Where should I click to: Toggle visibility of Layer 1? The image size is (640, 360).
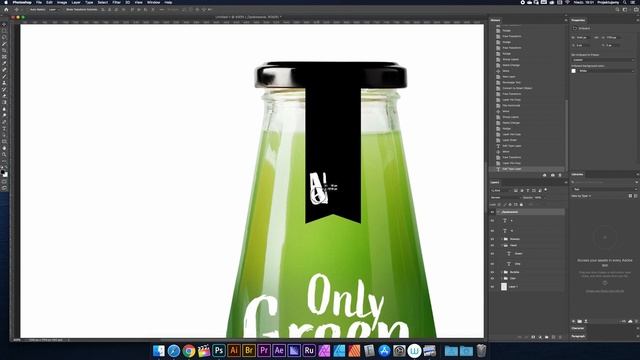(x=492, y=287)
